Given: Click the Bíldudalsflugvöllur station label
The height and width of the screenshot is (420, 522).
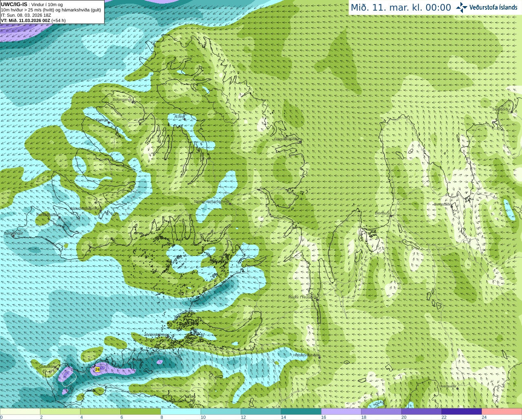Looking at the screenshot, I should (85, 208).
